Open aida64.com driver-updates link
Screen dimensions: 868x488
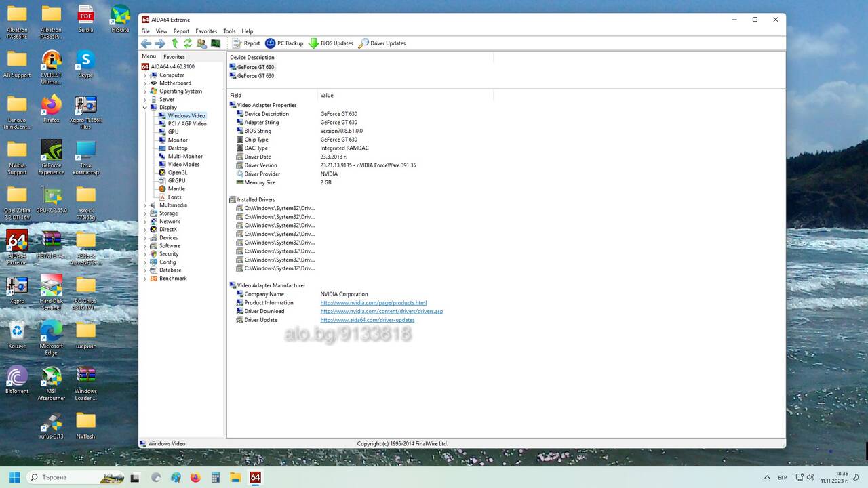[368, 320]
